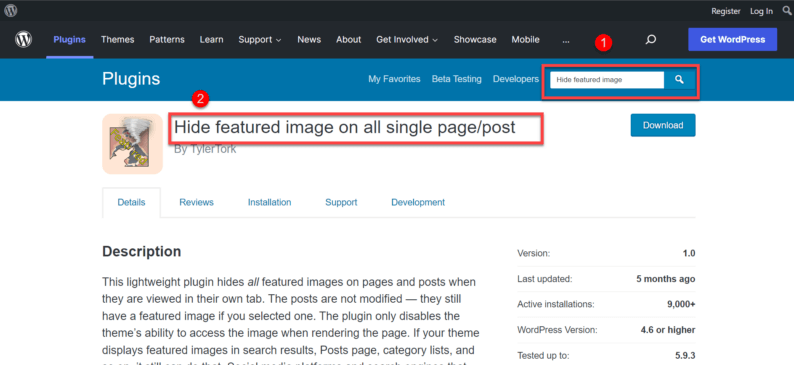This screenshot has height=365, width=794.
Task: Open the Showcase navigation item
Action: [475, 39]
